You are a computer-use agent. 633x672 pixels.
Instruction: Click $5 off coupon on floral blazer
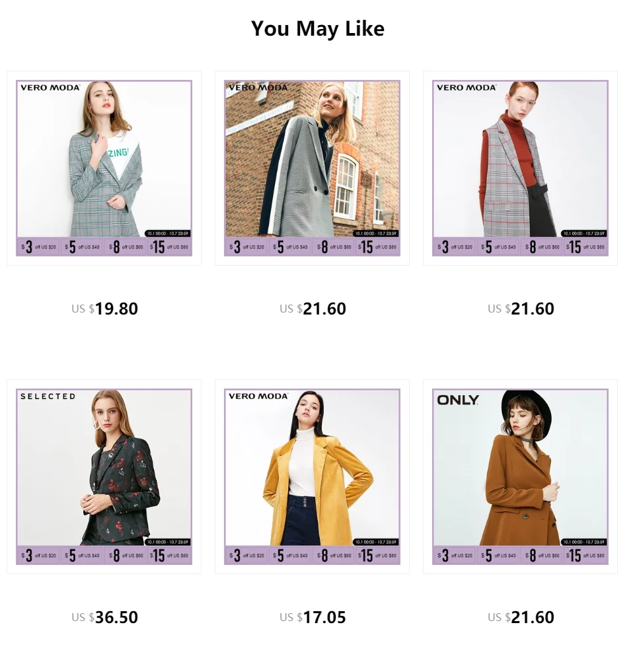click(82, 556)
